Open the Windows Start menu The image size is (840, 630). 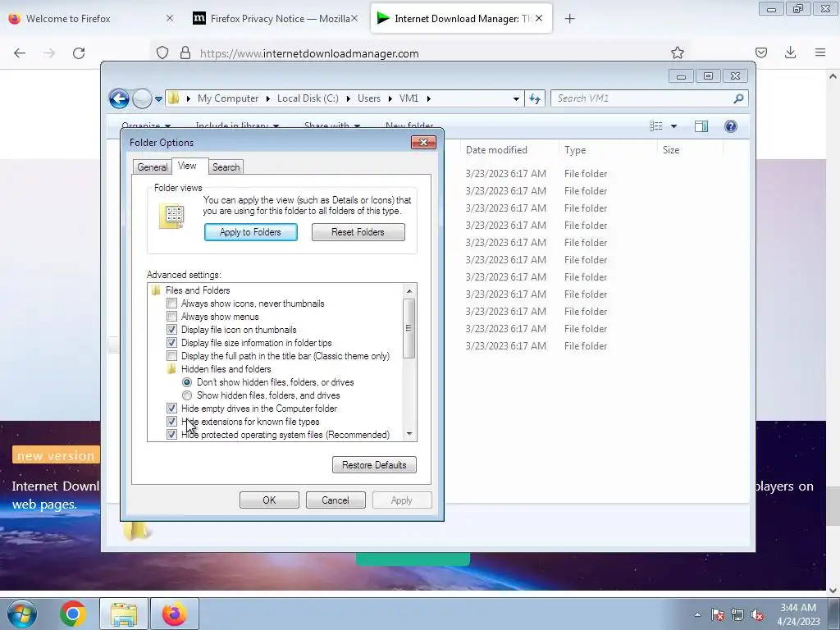pos(22,614)
